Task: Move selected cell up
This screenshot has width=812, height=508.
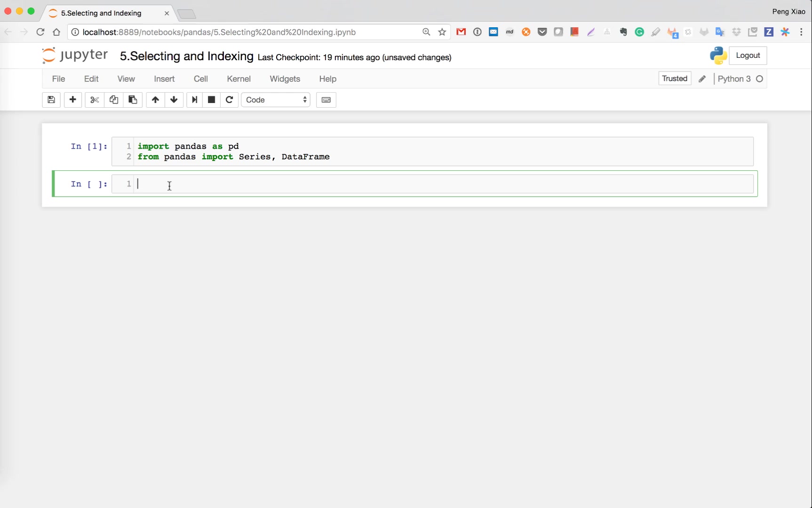Action: pos(155,100)
